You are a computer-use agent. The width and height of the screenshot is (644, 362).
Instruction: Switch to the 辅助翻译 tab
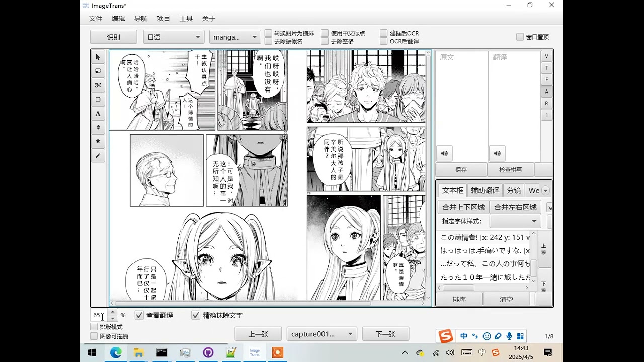coord(485,191)
